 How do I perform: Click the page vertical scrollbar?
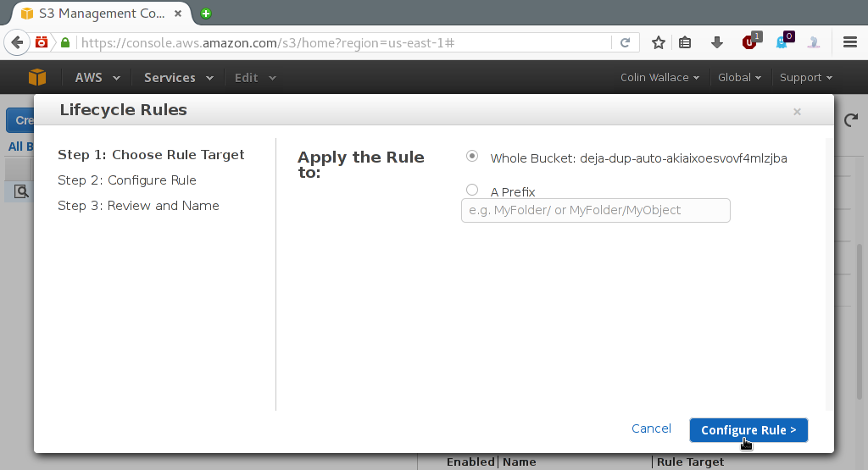coord(860,321)
